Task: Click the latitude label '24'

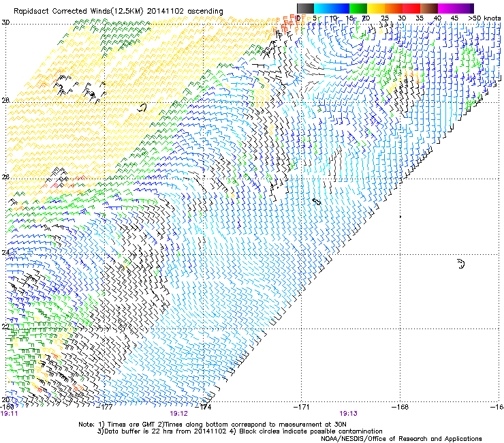Action: pyautogui.click(x=5, y=252)
